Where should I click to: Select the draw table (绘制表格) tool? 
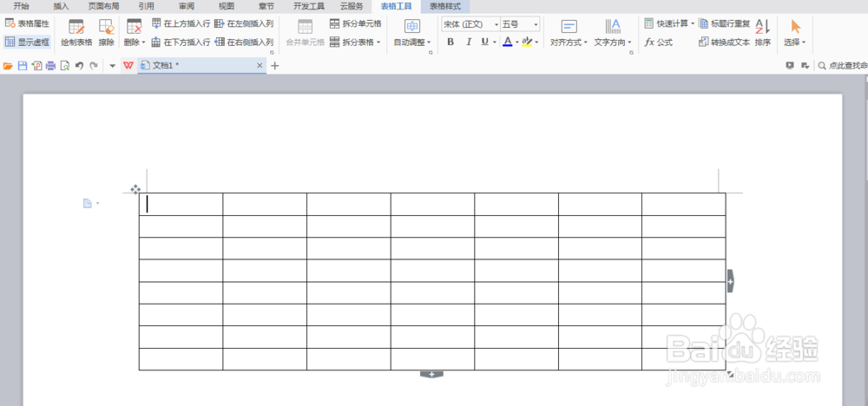click(x=76, y=33)
